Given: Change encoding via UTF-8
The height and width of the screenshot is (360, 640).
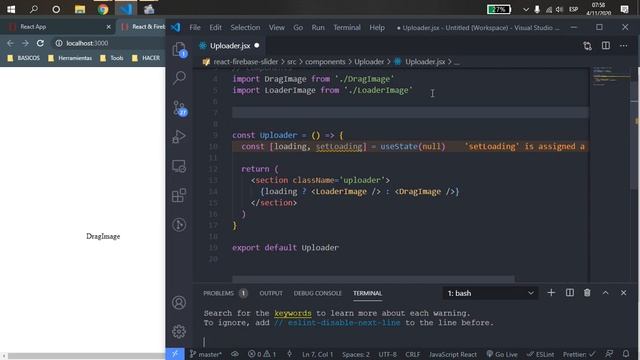Looking at the screenshot, I should [x=387, y=354].
